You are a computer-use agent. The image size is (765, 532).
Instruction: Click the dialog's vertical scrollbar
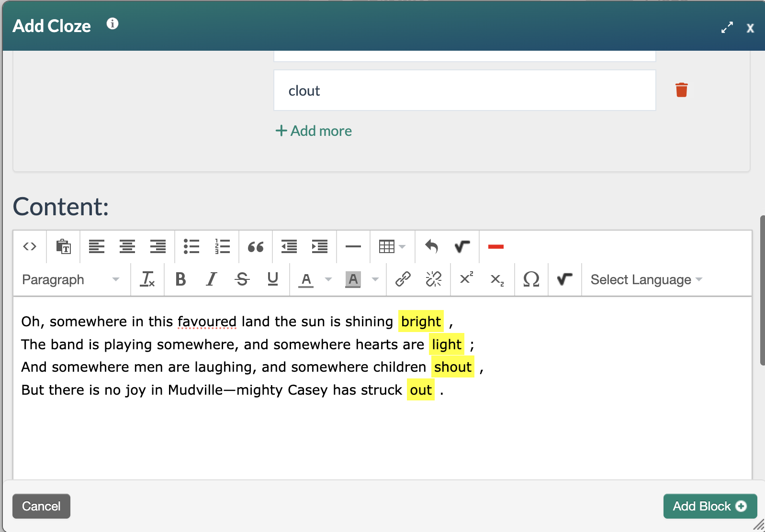[x=762, y=290]
